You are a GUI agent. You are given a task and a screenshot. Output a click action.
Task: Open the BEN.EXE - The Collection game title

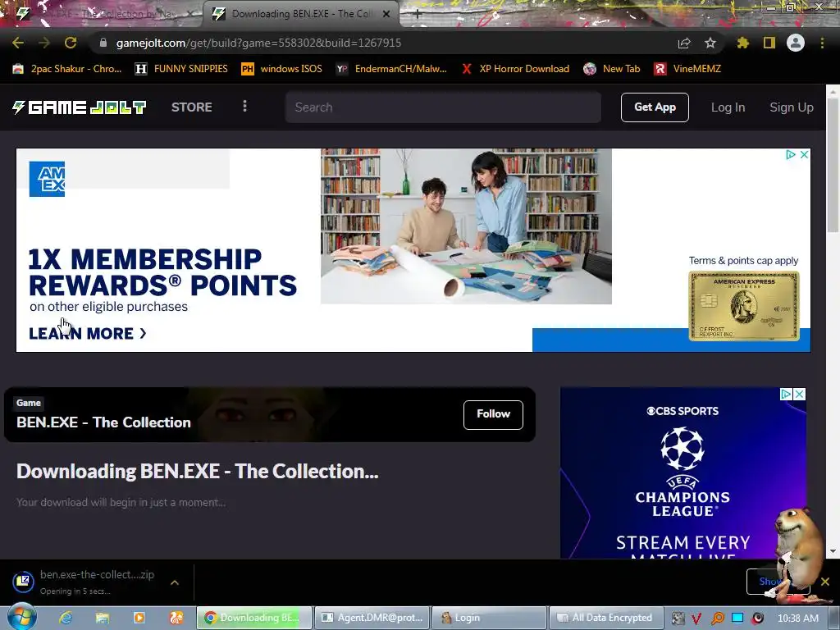click(103, 422)
